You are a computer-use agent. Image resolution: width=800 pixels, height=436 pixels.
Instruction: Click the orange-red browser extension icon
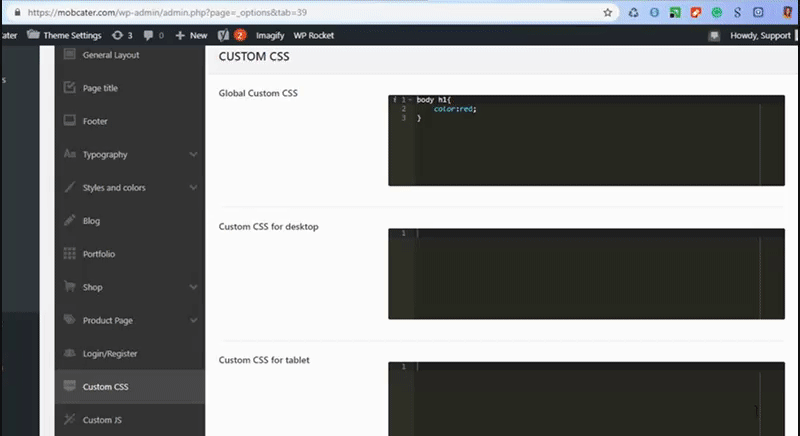696,13
